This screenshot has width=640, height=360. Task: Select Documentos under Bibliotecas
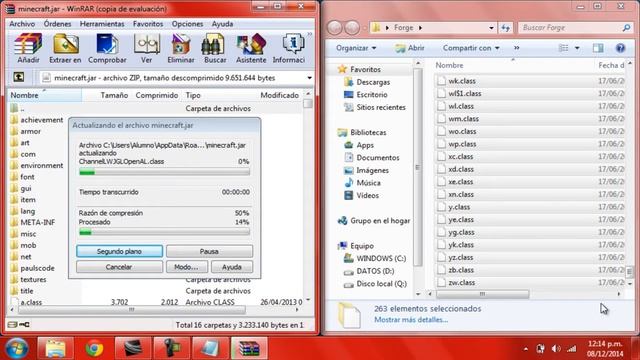(x=371, y=158)
